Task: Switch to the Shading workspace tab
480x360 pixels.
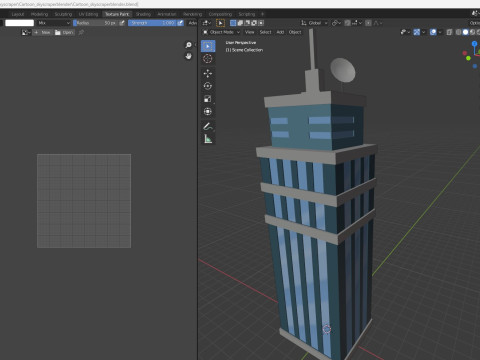Action: [x=143, y=14]
